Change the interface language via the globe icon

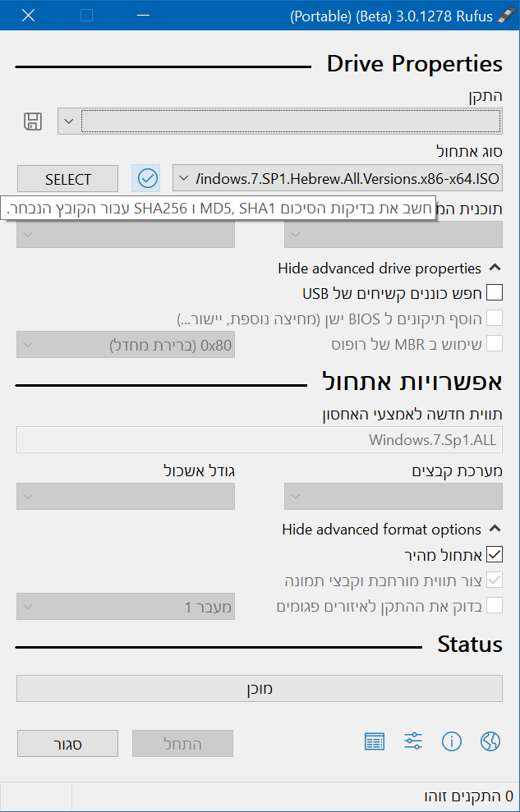(490, 741)
